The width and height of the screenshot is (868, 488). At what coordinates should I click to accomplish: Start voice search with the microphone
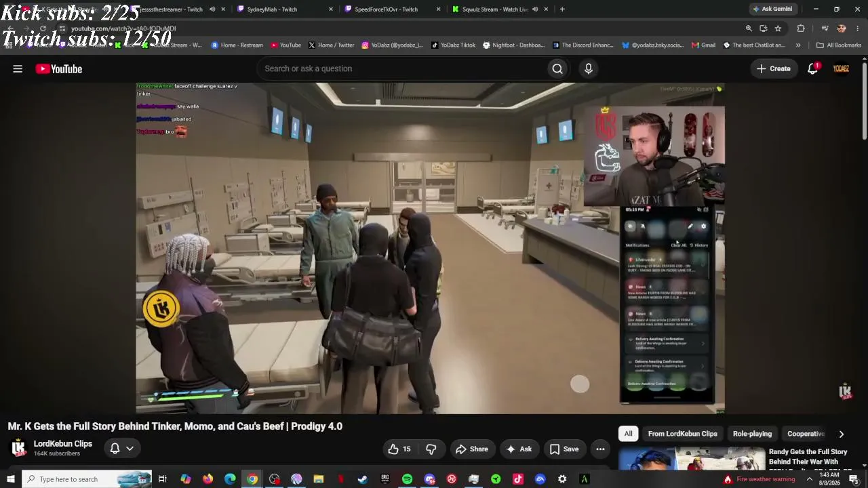(x=589, y=68)
